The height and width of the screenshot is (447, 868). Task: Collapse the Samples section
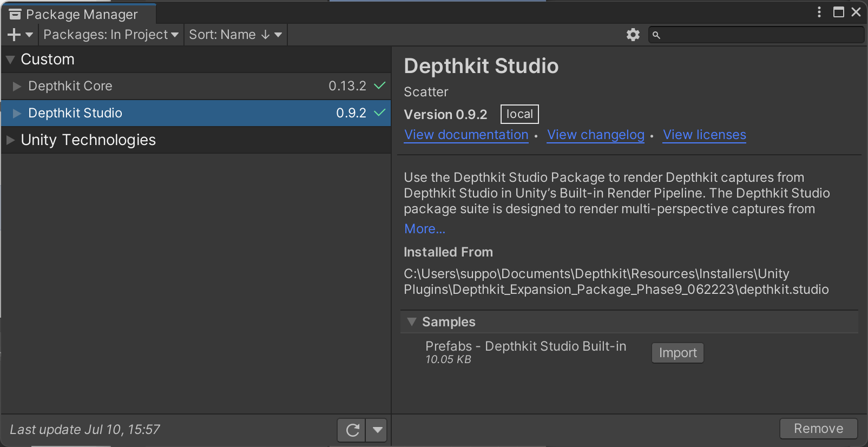point(412,322)
